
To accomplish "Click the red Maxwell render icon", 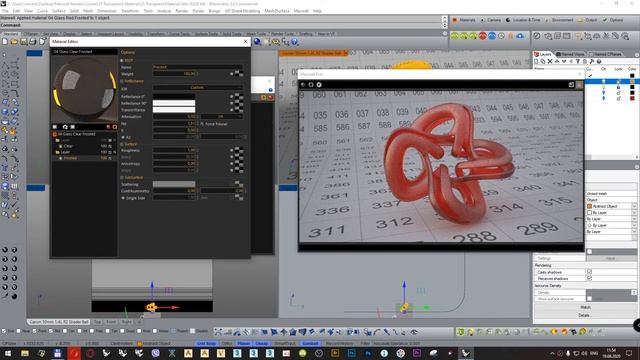I will point(483,36).
